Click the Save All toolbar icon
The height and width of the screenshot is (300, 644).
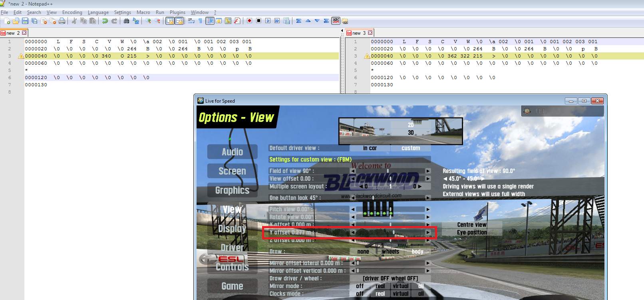point(34,21)
